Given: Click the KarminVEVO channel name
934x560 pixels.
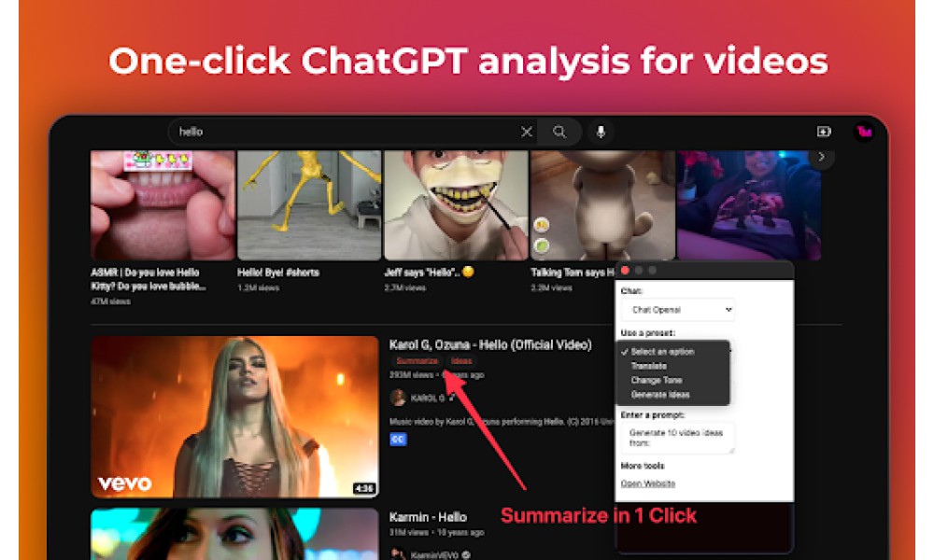Looking at the screenshot, I should coord(434,555).
